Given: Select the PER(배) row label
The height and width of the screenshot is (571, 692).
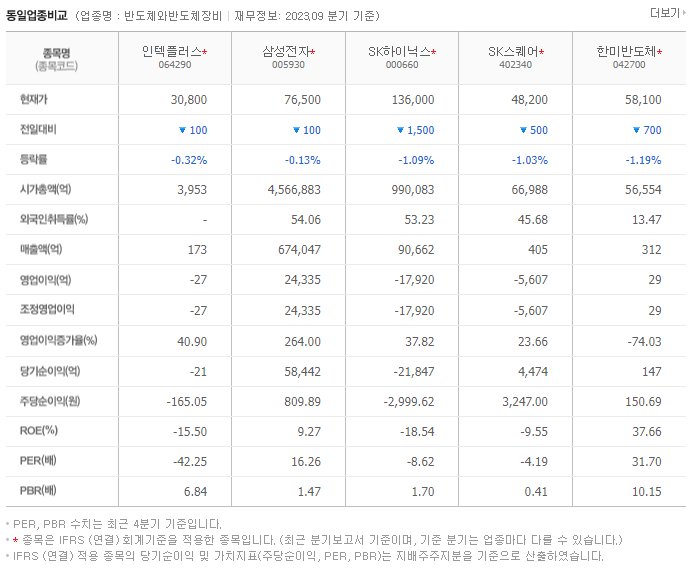Looking at the screenshot, I should click(x=38, y=461).
